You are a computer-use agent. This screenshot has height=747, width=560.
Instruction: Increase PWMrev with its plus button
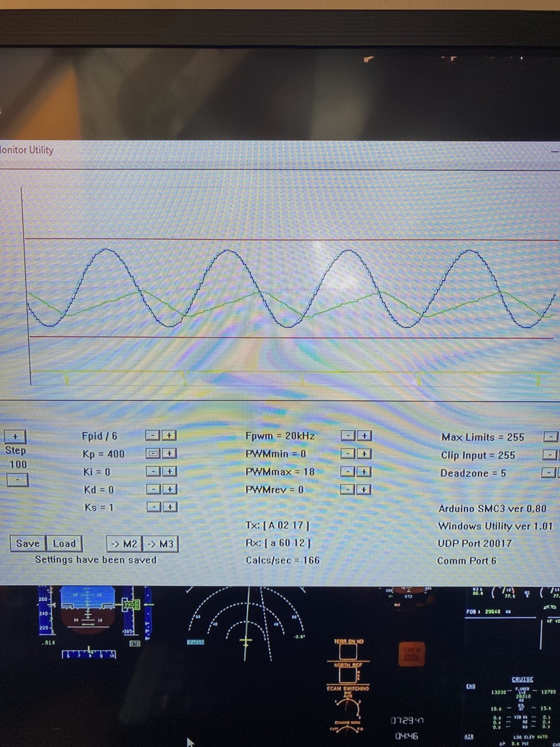(x=364, y=489)
